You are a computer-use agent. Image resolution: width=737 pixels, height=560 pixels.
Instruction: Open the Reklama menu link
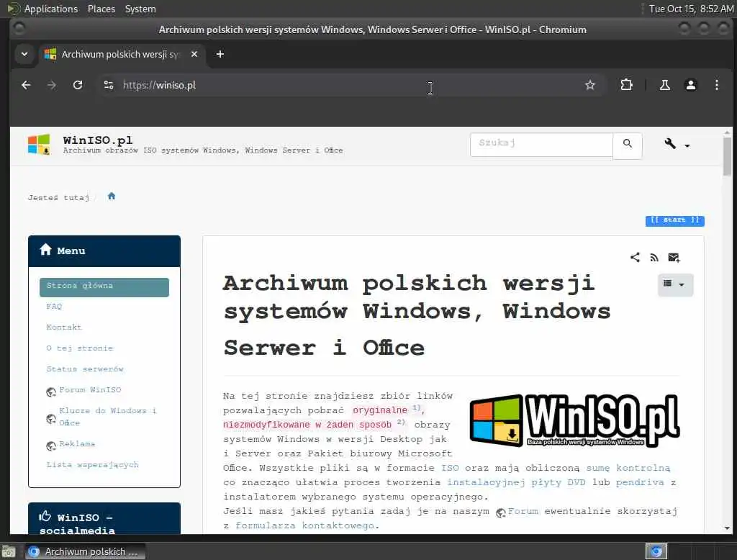[77, 444]
